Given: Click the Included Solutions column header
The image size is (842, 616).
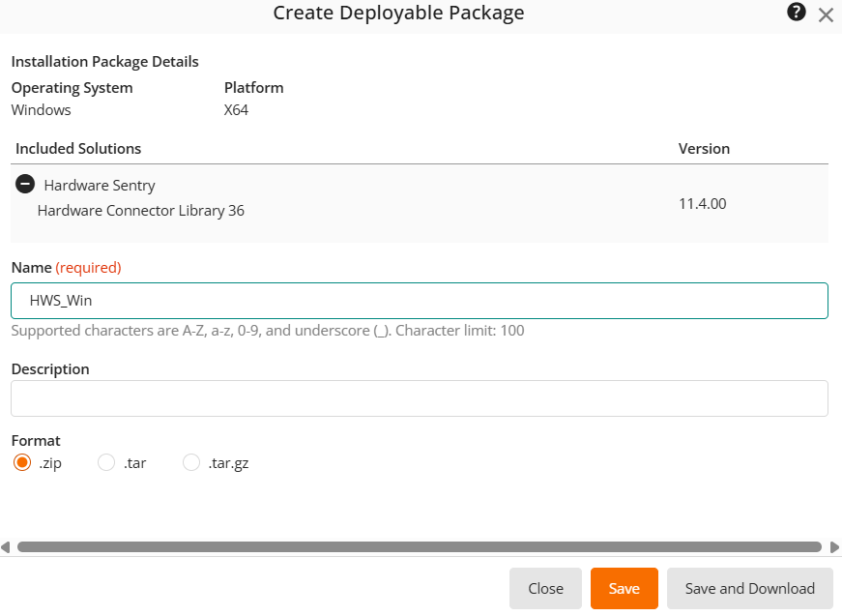Looking at the screenshot, I should click(78, 149).
